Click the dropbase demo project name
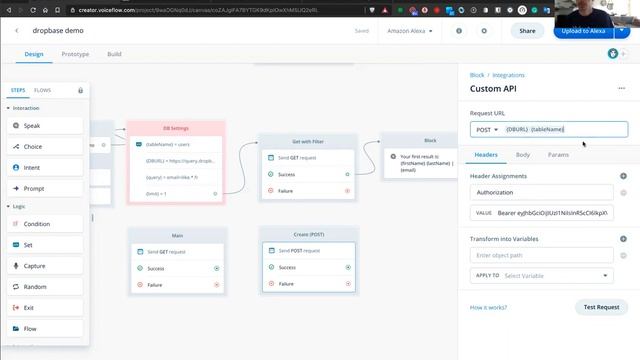Screen dimensions: 640x360 coord(58,31)
